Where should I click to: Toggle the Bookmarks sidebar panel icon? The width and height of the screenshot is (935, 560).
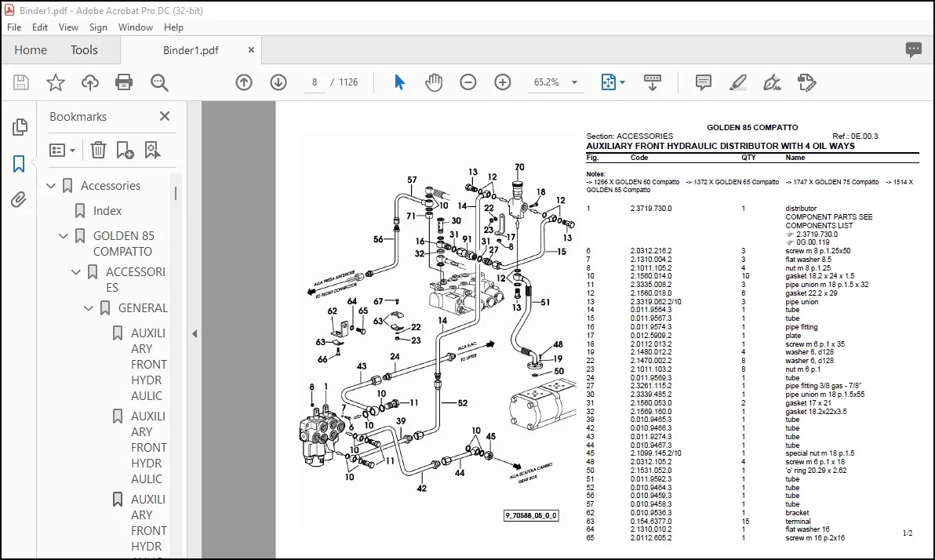click(x=19, y=163)
